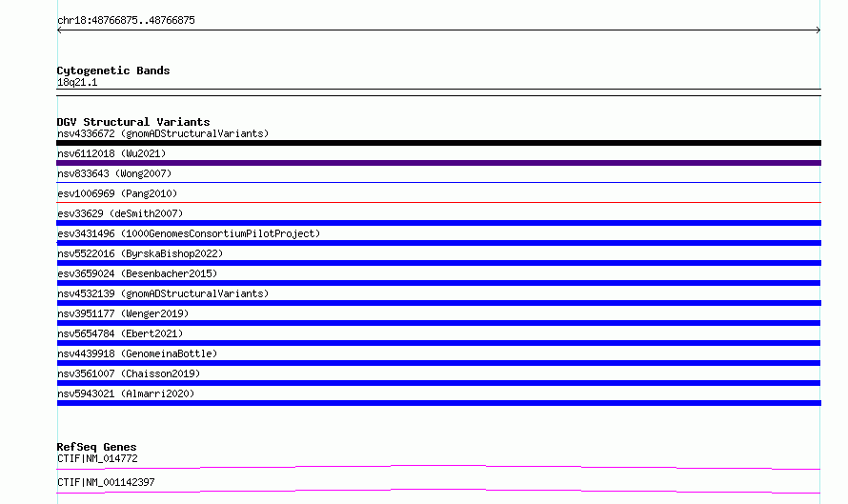
Task: Click the blue bar under nsv5522016
Action: [x=438, y=263]
